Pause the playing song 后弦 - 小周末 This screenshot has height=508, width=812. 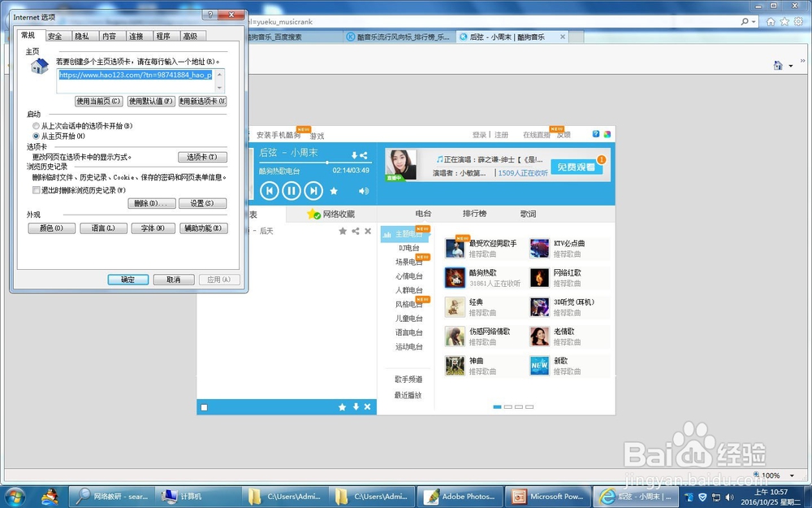[x=291, y=191]
